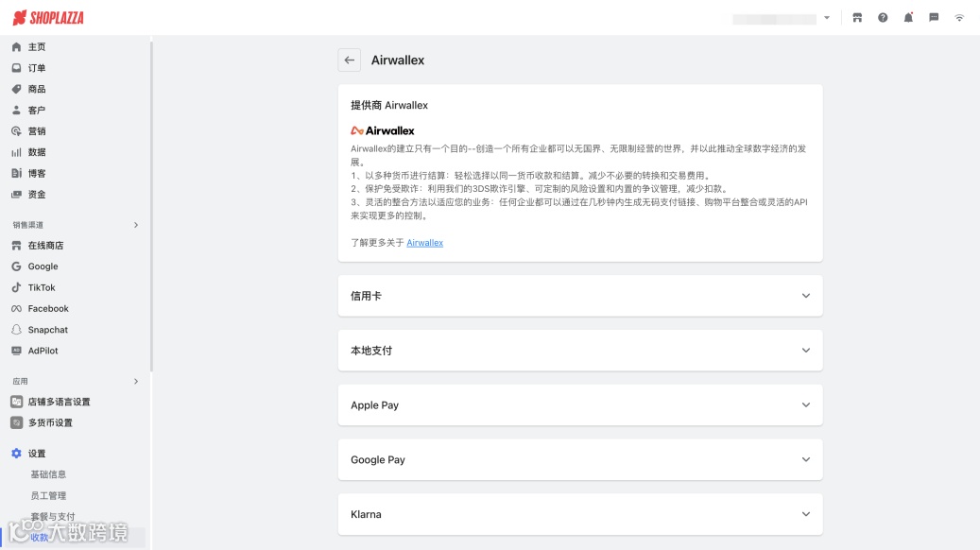Open the notifications bell
The image size is (980, 550).
[908, 18]
